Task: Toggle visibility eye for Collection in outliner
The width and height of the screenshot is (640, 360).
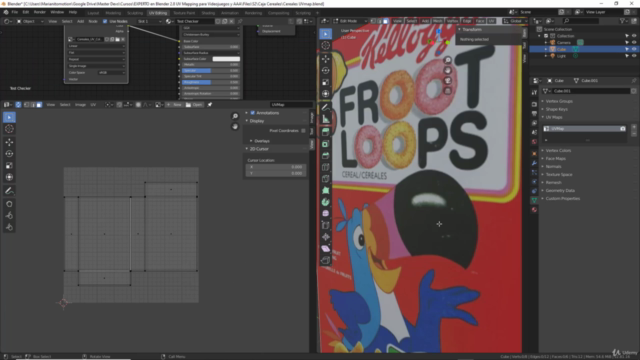Action: point(634,36)
